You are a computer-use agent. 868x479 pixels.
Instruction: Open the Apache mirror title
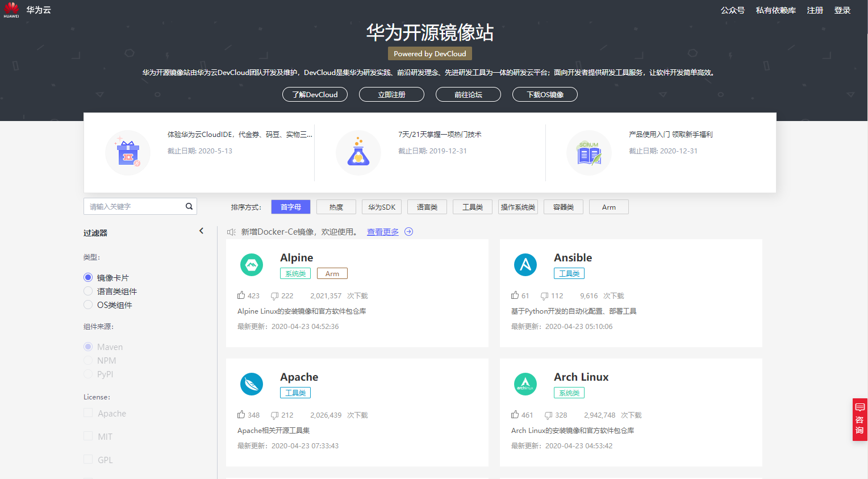[x=299, y=377]
